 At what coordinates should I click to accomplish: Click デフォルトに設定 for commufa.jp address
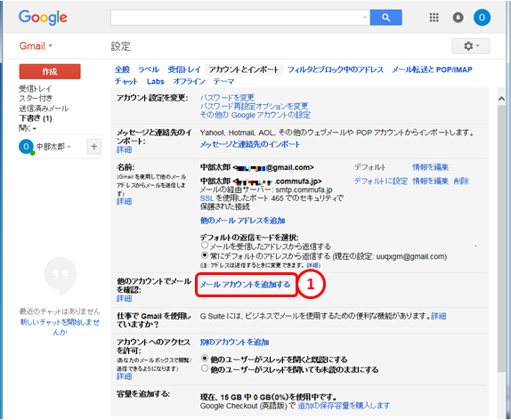(381, 182)
